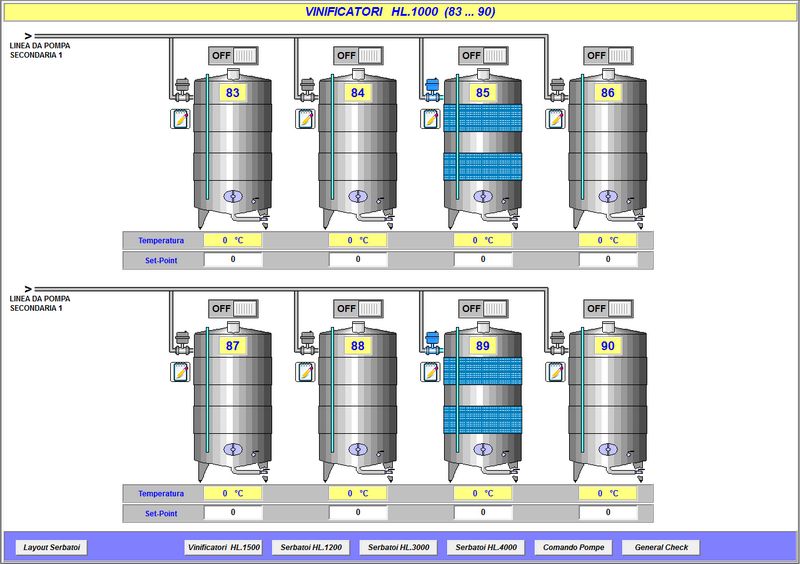Open the notepad icon beside tank 86
Screen dimensions: 800x564
tap(555, 119)
